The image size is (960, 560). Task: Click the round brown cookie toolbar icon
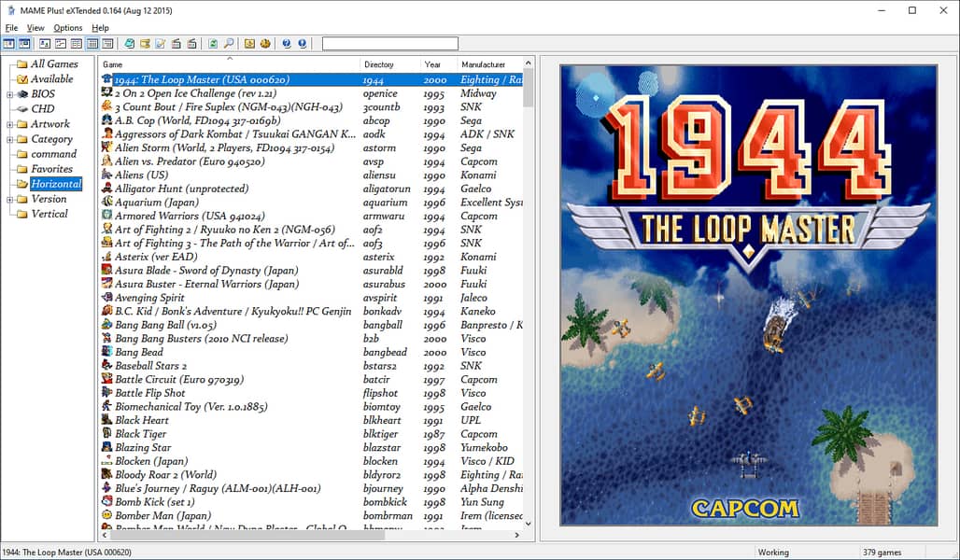265,44
